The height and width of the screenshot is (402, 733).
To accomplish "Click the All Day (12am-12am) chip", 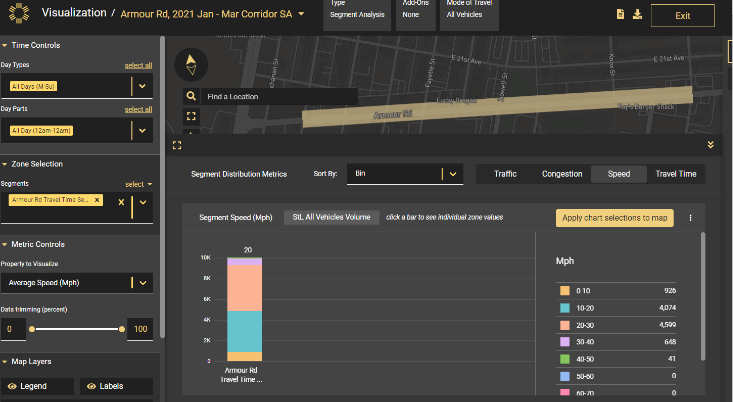I will tap(42, 130).
